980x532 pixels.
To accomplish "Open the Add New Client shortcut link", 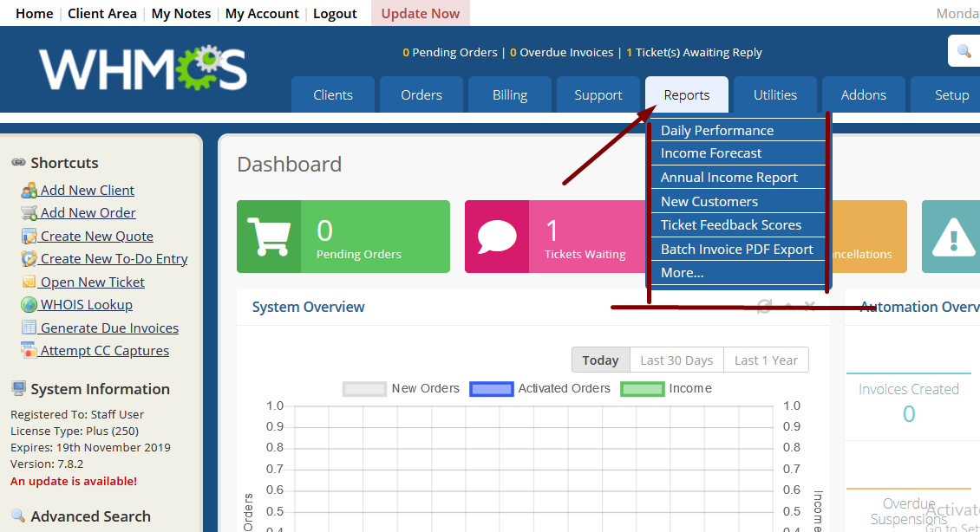I will 88,190.
